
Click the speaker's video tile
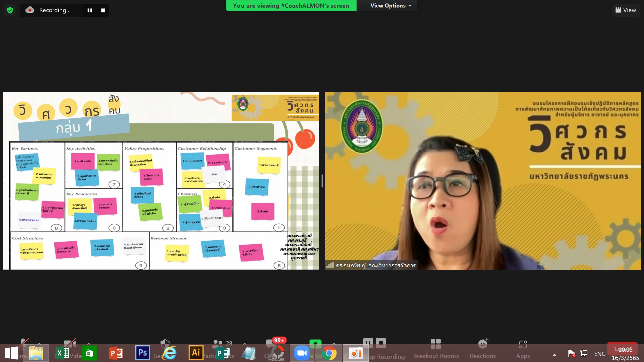click(483, 181)
